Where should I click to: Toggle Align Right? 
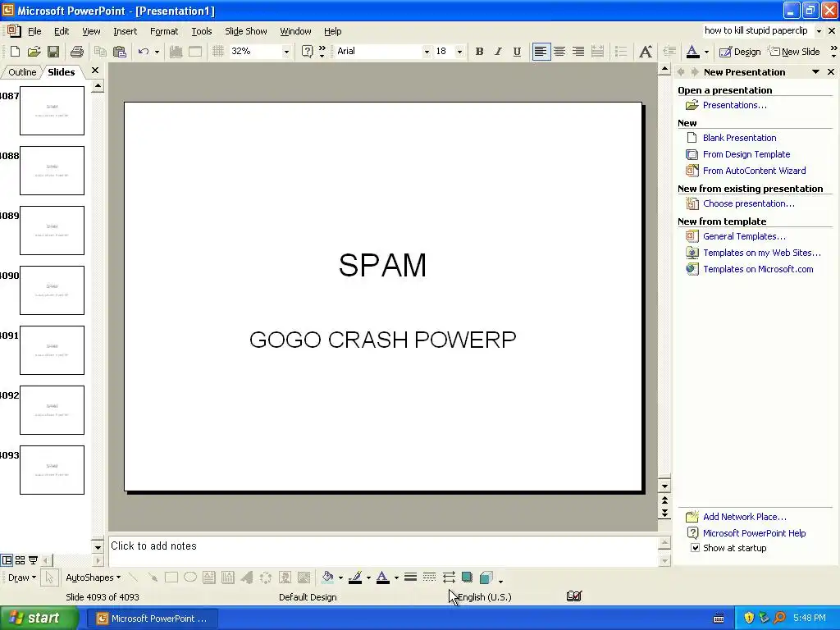(x=578, y=52)
